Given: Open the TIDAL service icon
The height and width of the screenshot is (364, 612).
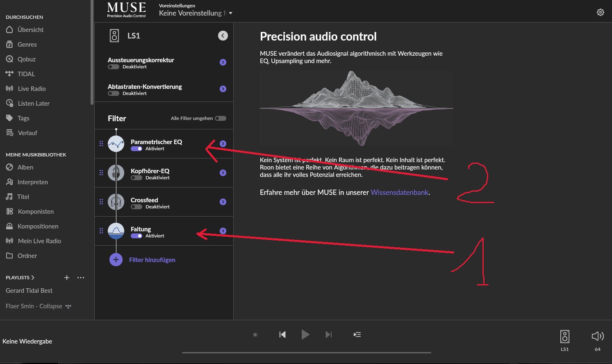Looking at the screenshot, I should tap(9, 74).
